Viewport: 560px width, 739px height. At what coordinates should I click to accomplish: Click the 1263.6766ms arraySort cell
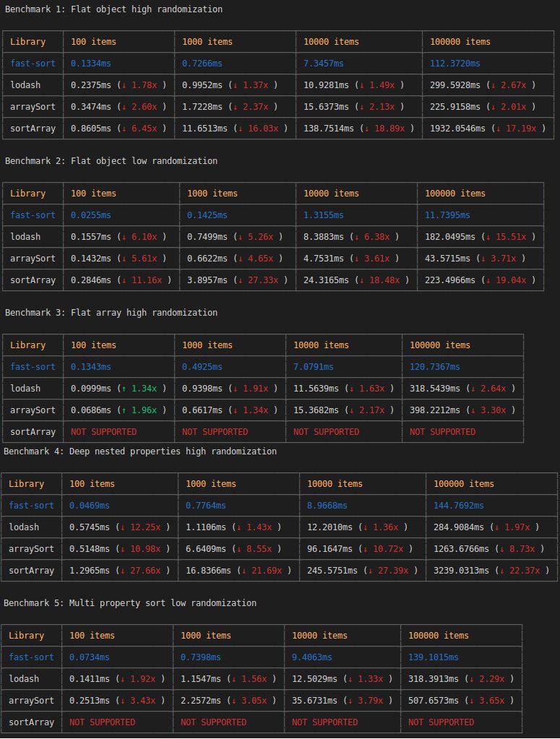click(x=488, y=548)
